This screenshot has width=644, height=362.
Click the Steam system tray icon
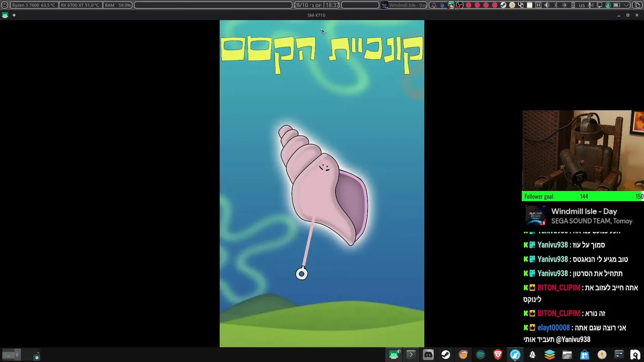point(503,5)
